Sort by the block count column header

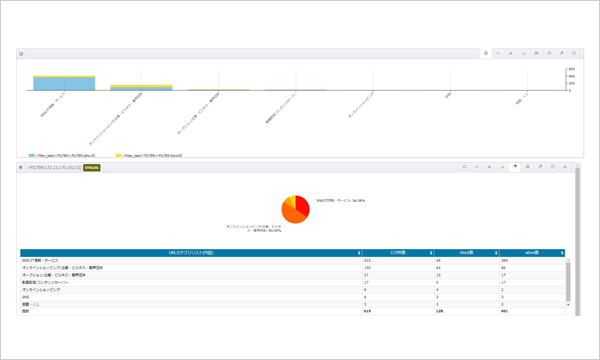[466, 253]
